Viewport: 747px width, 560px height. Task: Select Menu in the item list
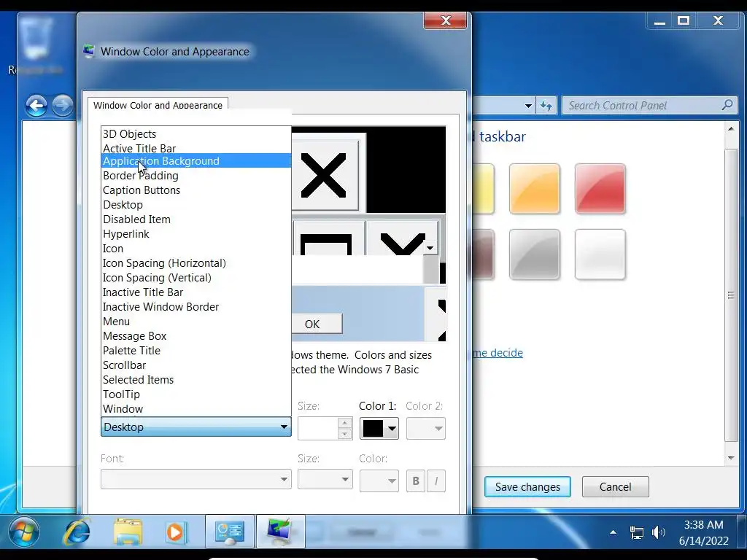pyautogui.click(x=196, y=322)
